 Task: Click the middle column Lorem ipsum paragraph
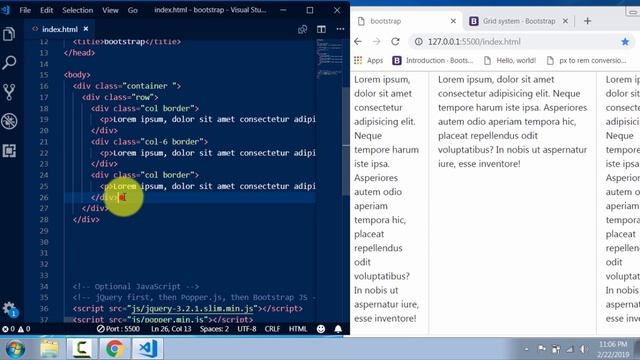click(513, 121)
